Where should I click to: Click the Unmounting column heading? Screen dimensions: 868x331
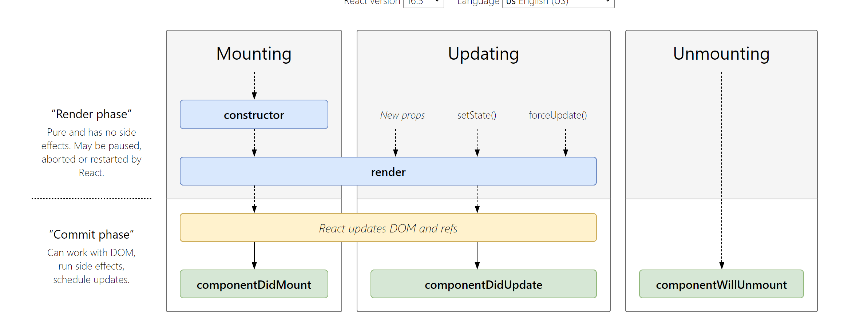[721, 54]
